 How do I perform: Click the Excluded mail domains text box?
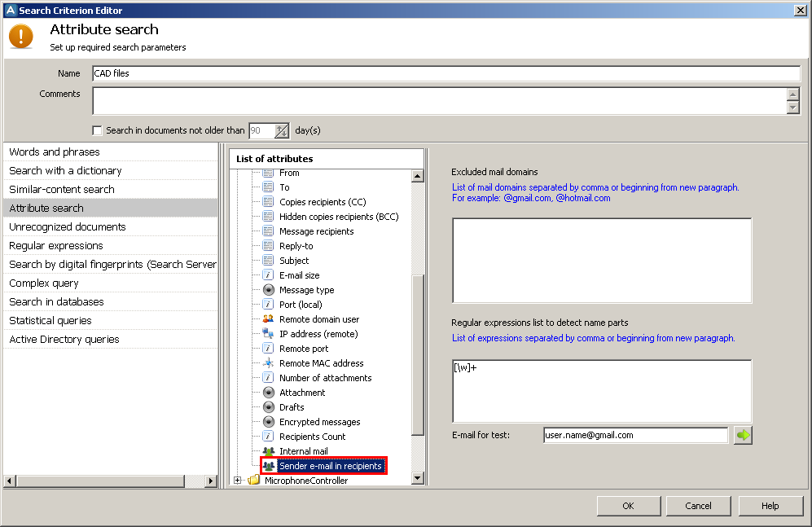pyautogui.click(x=602, y=261)
